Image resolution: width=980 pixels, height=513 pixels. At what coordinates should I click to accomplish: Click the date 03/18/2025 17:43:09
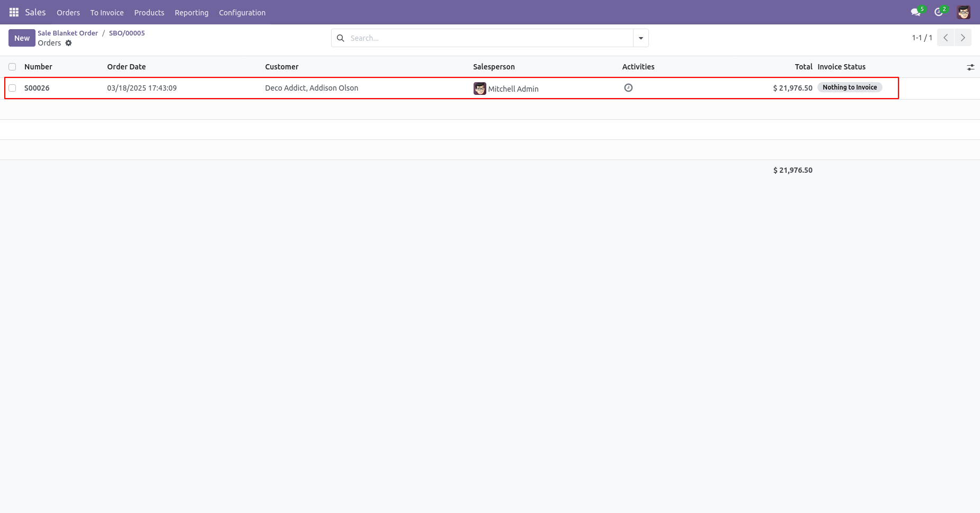(x=142, y=88)
